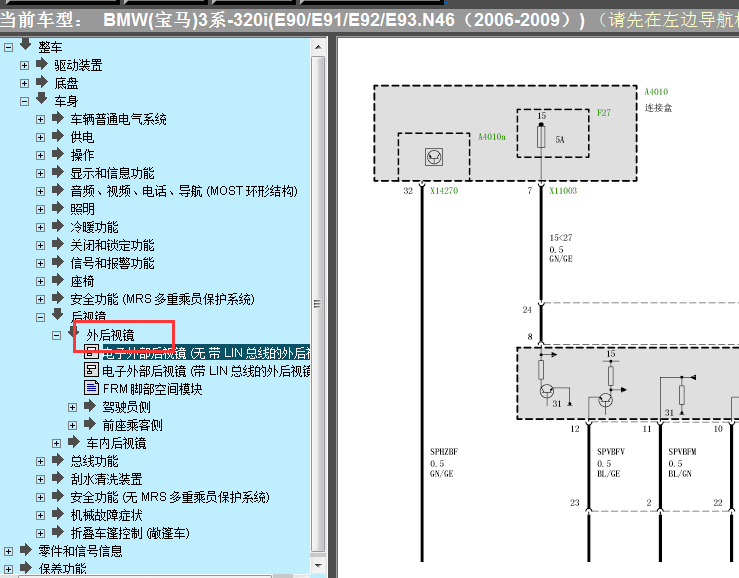The image size is (739, 578).
Task: Select 安全功能 (MRS 多重乘员保护系统) label
Action: click(162, 299)
